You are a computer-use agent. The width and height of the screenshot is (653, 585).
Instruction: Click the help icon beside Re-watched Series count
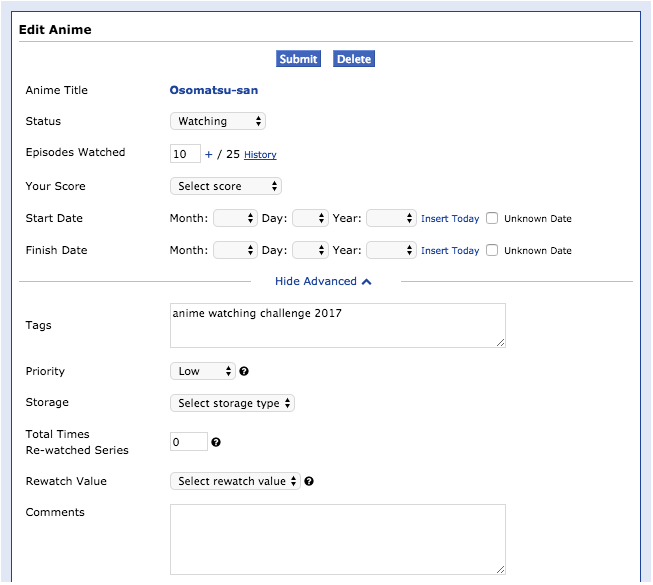point(216,442)
